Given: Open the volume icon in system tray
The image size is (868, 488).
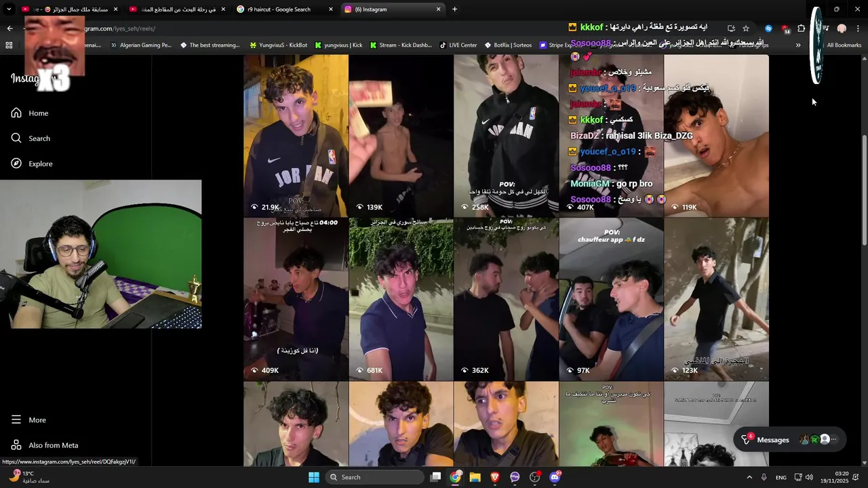Looking at the screenshot, I should 809,477.
